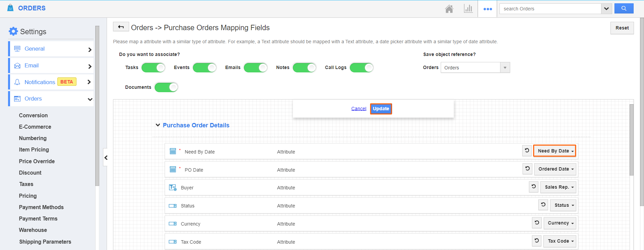The height and width of the screenshot is (250, 644).
Task: Open Item Pricing settings
Action: tap(34, 149)
